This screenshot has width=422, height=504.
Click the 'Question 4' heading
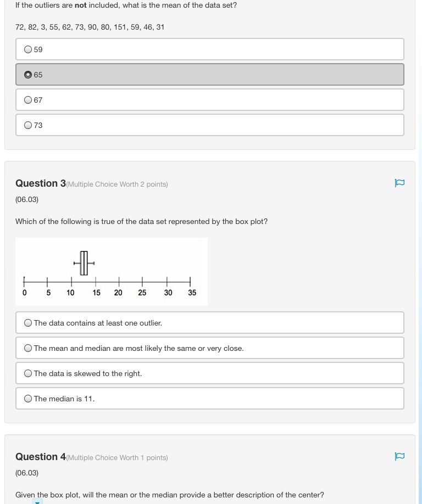point(41,457)
